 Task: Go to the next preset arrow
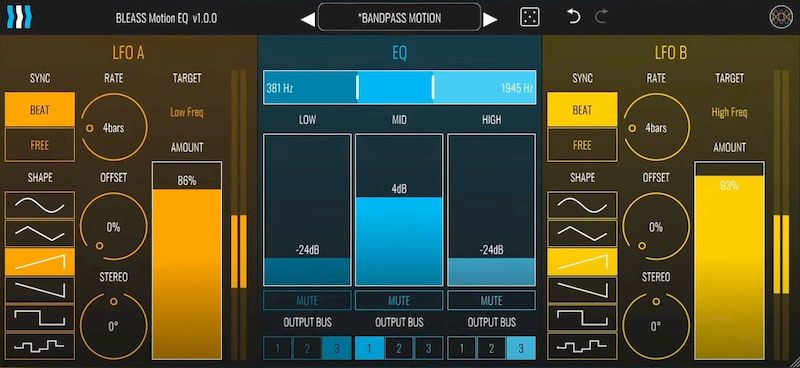point(490,20)
